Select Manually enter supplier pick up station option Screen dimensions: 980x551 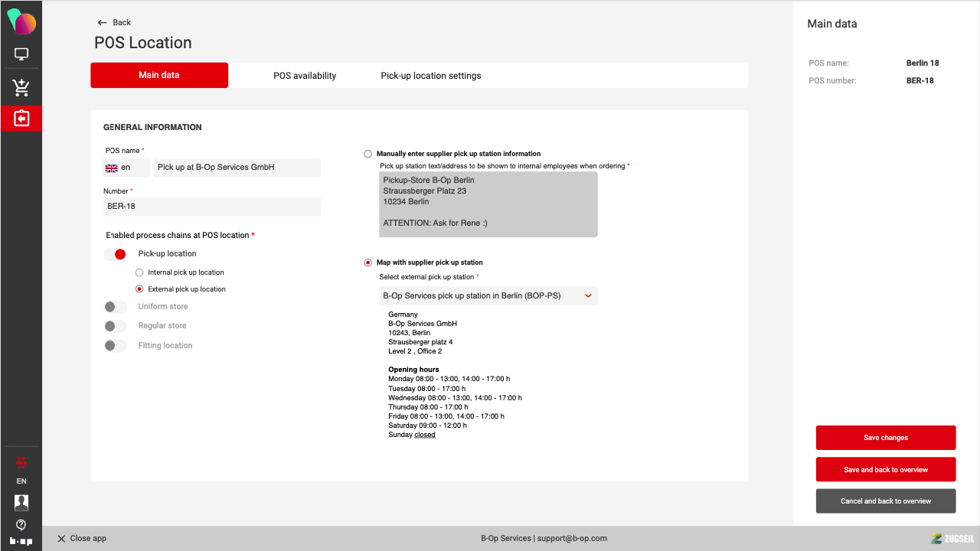coord(368,154)
